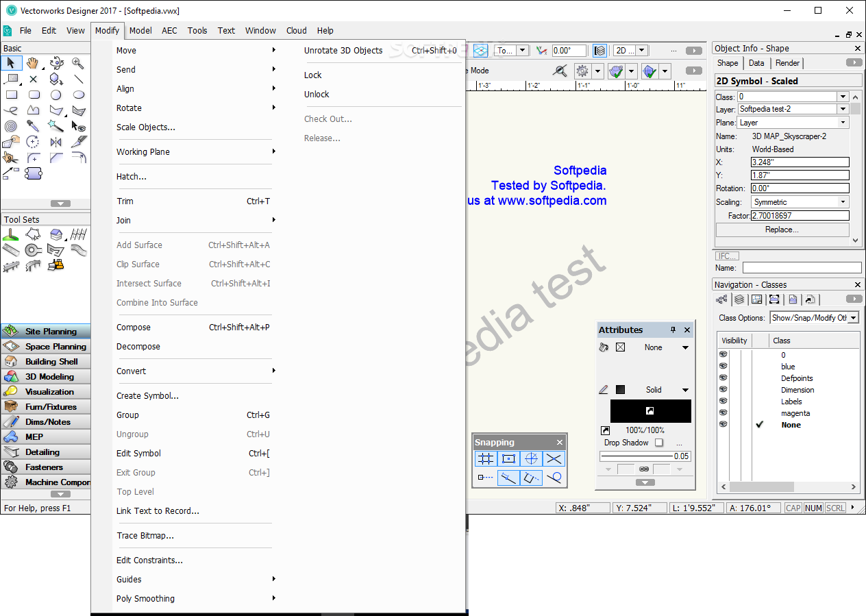Select the Freehand curve tool
Viewport: 866px width, 616px height.
[11, 110]
